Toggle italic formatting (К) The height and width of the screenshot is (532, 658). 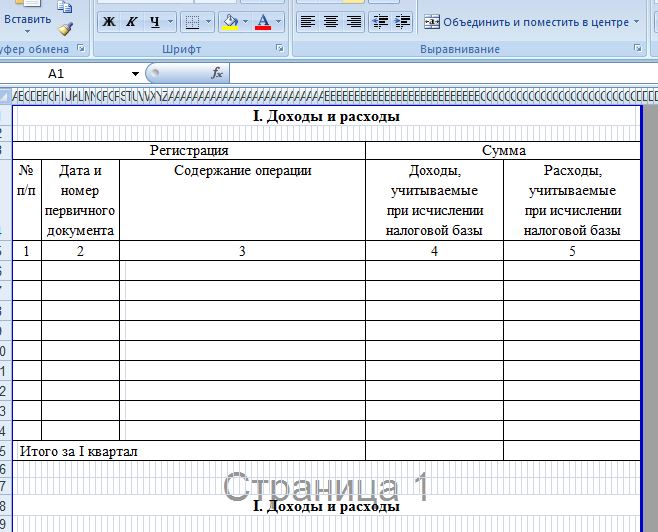pyautogui.click(x=132, y=22)
